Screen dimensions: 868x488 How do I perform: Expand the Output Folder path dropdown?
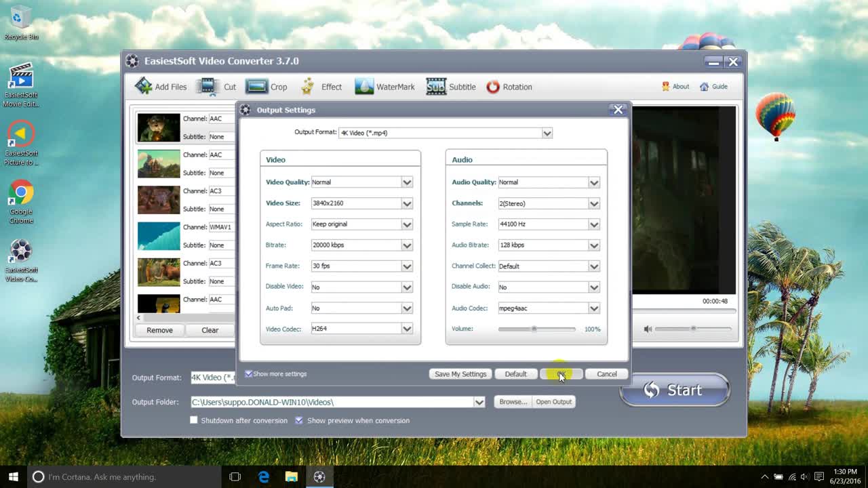click(x=479, y=402)
